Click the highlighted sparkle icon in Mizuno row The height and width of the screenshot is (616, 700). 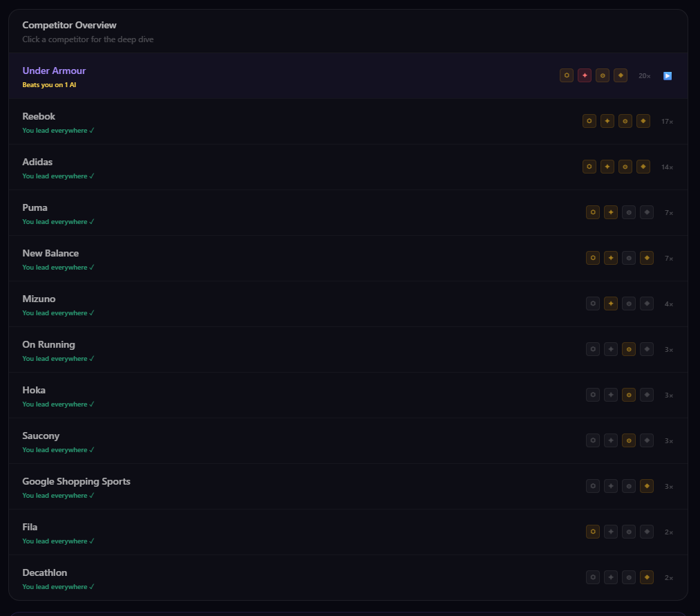pos(611,304)
